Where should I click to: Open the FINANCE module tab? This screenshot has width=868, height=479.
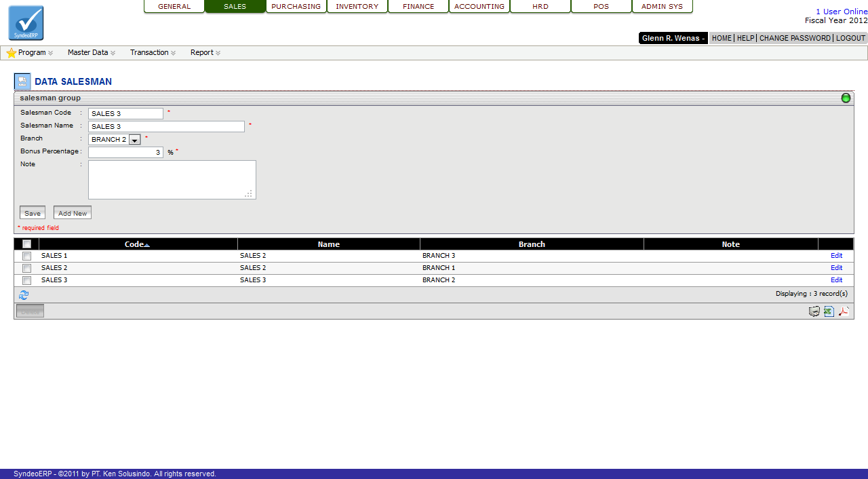[418, 7]
